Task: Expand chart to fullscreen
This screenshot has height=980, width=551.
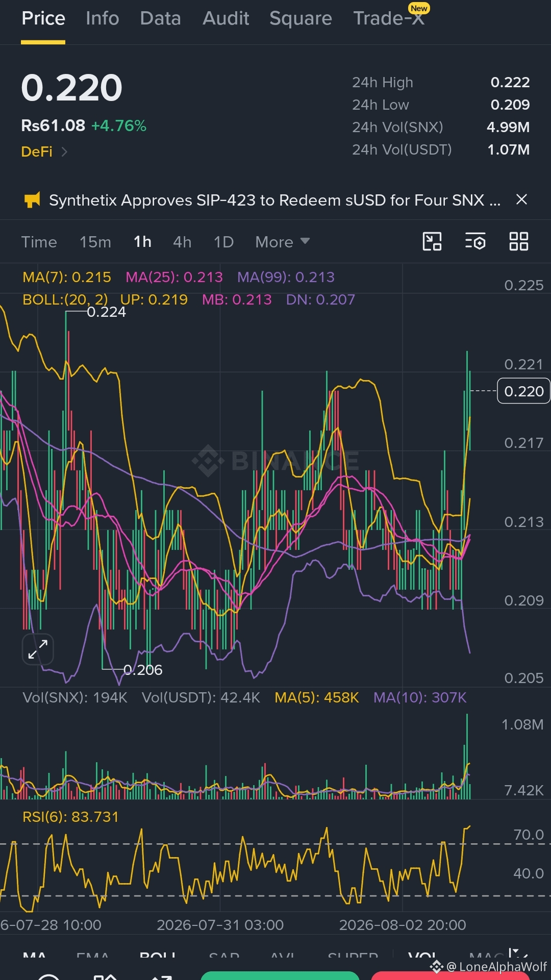Action: click(38, 649)
